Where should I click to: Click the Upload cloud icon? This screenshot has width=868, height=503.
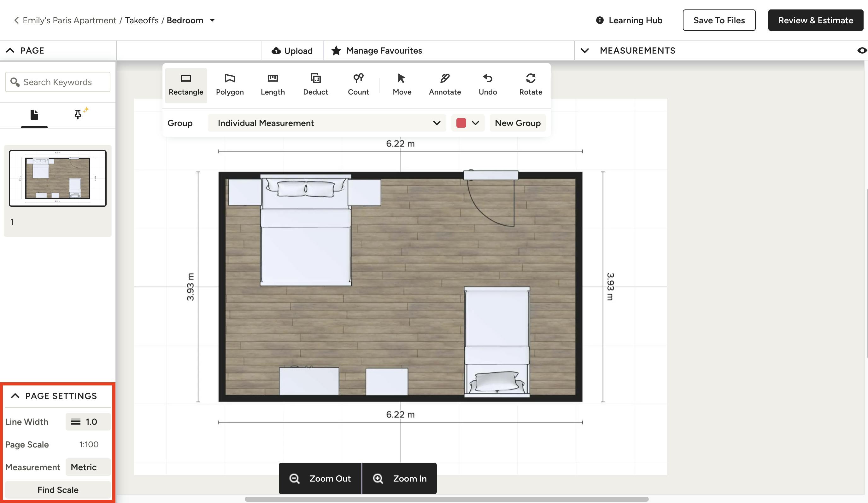[276, 51]
